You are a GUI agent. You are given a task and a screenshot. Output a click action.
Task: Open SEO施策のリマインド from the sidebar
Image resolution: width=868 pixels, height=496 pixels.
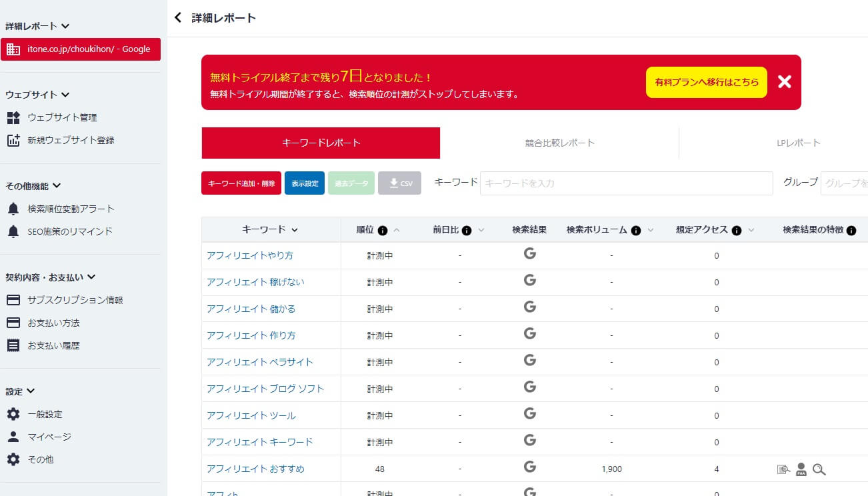point(70,232)
